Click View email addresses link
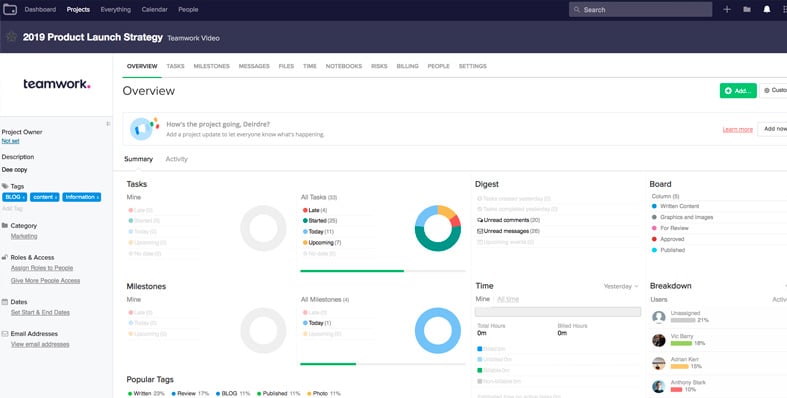The height and width of the screenshot is (398, 787). coord(40,344)
